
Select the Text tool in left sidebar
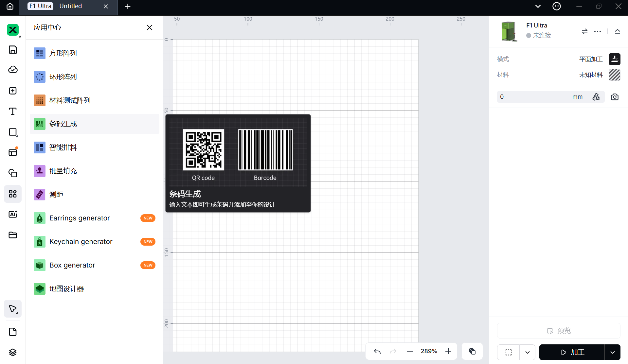tap(13, 112)
